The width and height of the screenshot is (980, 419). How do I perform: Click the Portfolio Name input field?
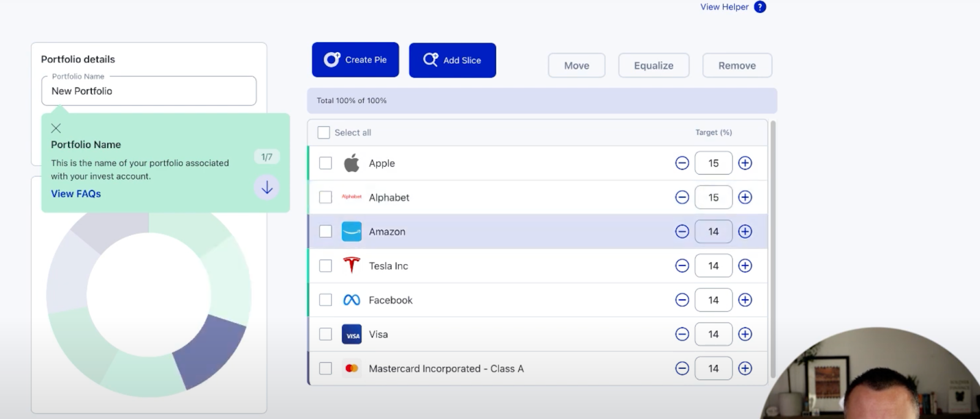pyautogui.click(x=149, y=91)
